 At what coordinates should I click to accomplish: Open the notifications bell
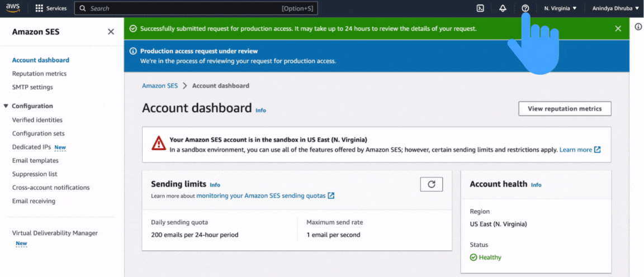[503, 8]
